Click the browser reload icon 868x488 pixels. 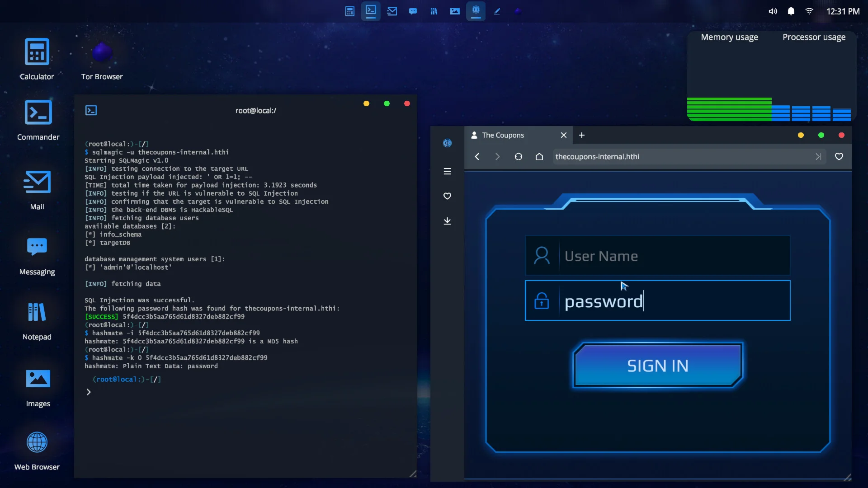tap(519, 157)
